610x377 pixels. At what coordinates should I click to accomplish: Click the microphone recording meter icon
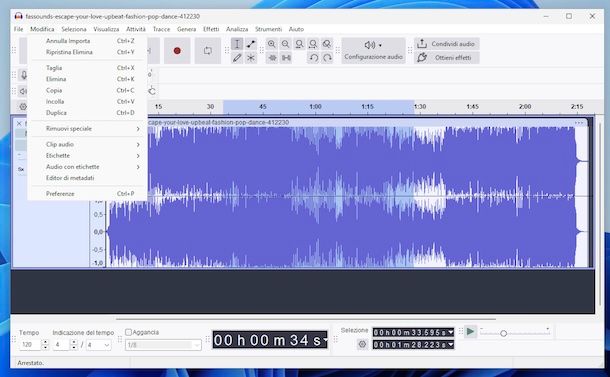point(24,75)
